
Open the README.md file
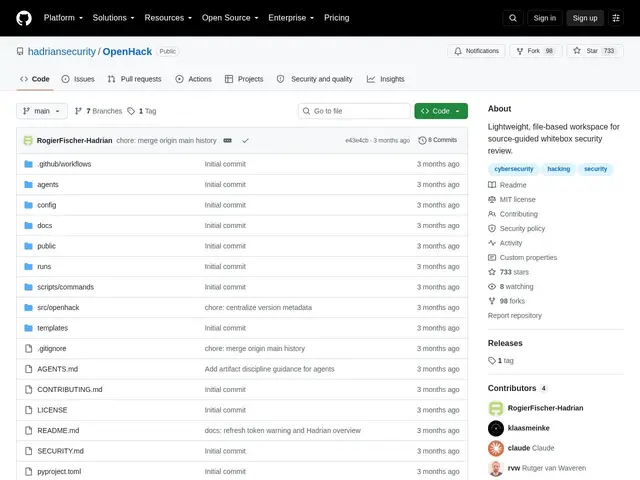point(58,430)
